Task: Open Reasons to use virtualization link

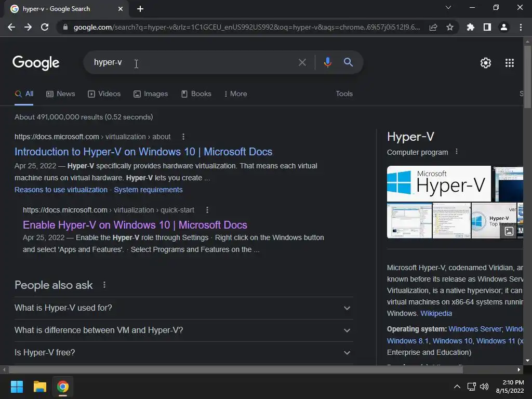Action: click(61, 190)
